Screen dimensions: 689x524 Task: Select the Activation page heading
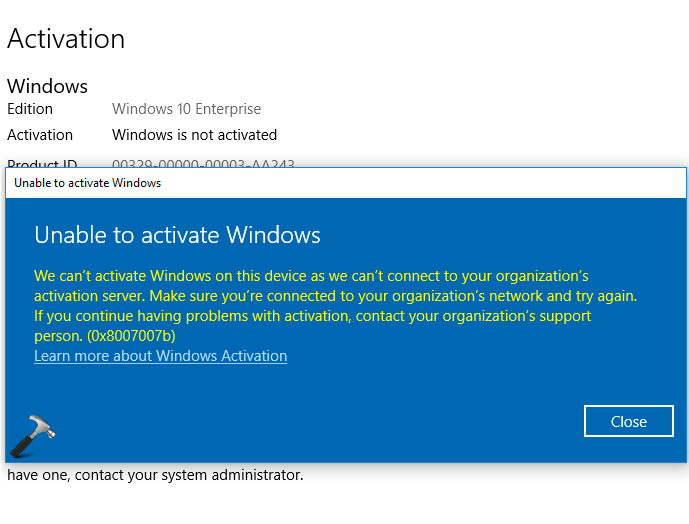[x=66, y=39]
